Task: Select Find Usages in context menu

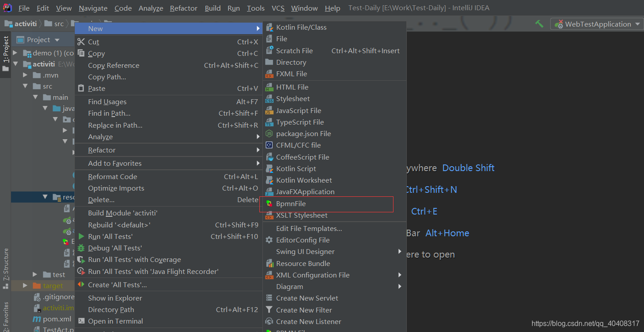Action: click(169, 102)
